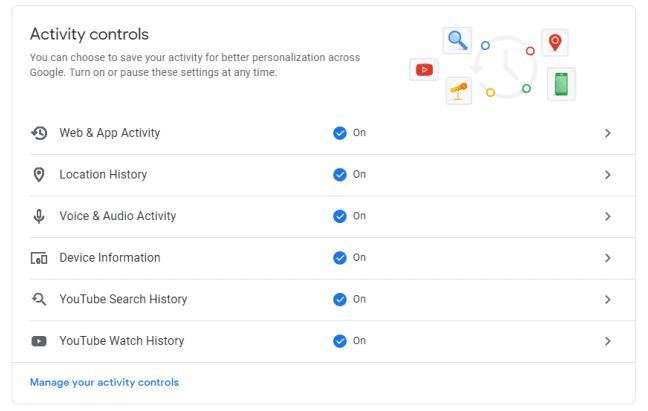Expand Device Information with chevron arrow
The image size is (648, 411).
click(x=607, y=258)
